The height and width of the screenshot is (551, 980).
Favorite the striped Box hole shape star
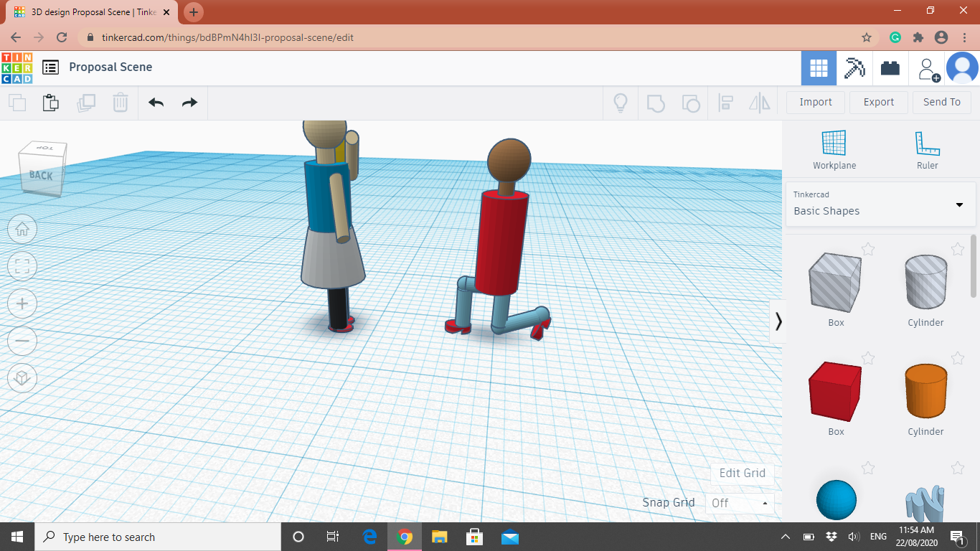[868, 249]
